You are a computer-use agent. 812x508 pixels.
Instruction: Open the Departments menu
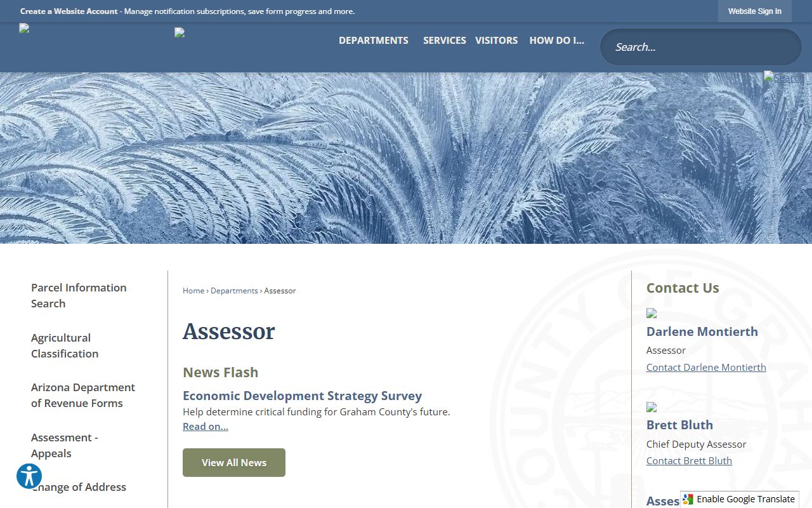(x=373, y=40)
